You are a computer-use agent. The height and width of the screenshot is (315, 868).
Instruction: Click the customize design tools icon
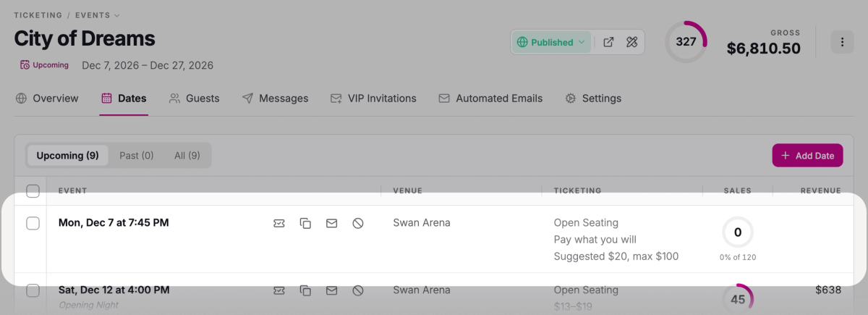(x=631, y=42)
